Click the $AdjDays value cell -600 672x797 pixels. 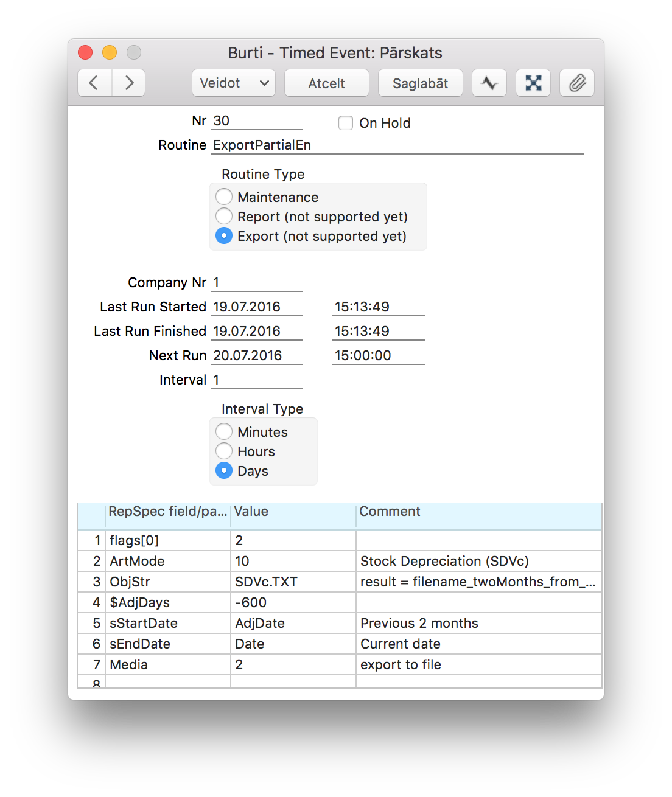tap(293, 602)
